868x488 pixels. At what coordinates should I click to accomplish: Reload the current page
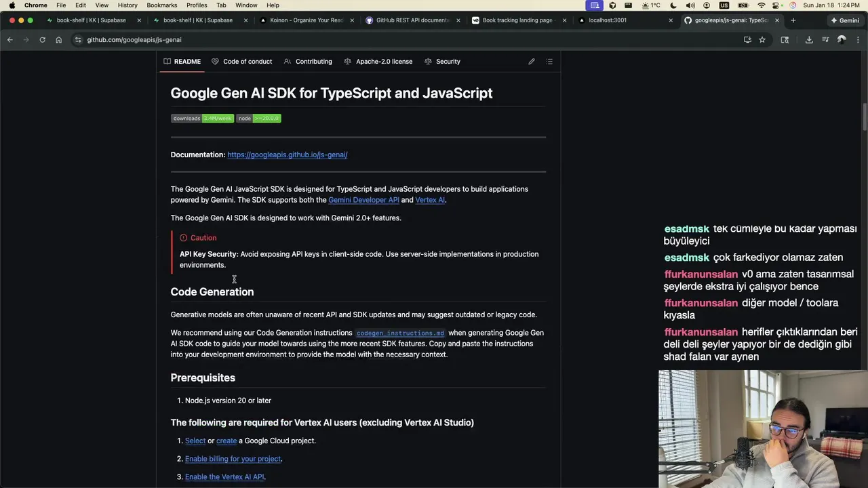coord(42,40)
